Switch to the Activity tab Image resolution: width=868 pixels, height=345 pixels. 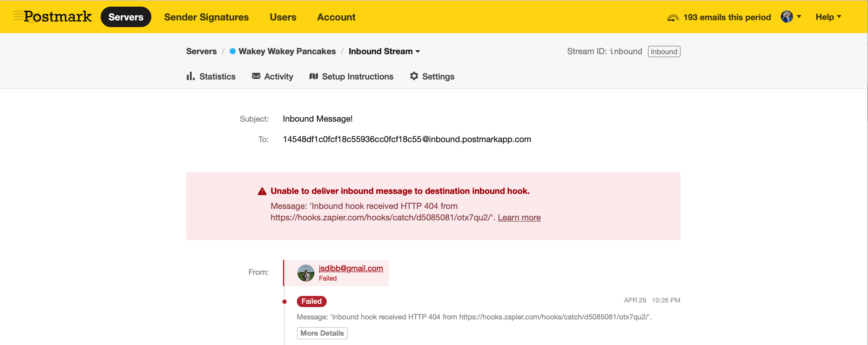pos(272,76)
